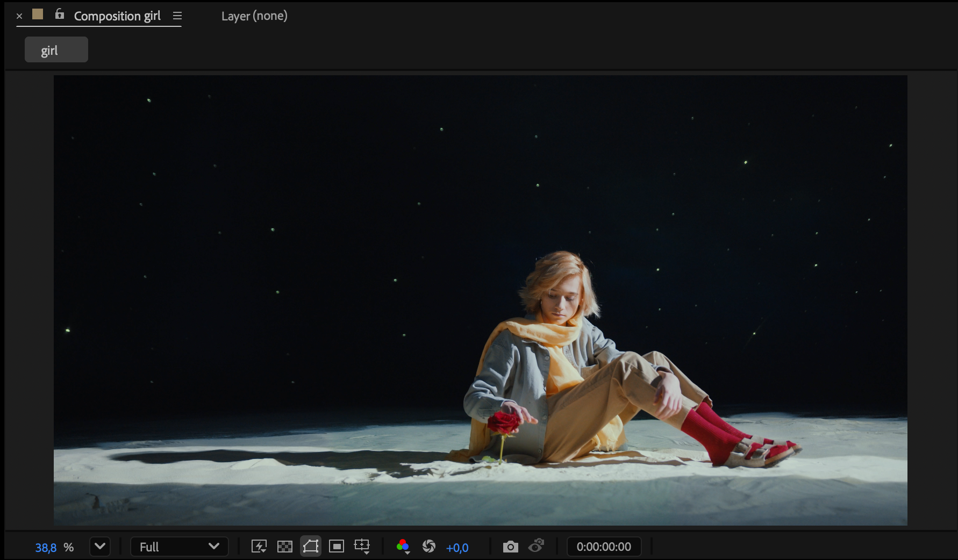Screen dimensions: 958x560
Task: Toggle the transparency grid checkerboard
Action: coord(284,547)
